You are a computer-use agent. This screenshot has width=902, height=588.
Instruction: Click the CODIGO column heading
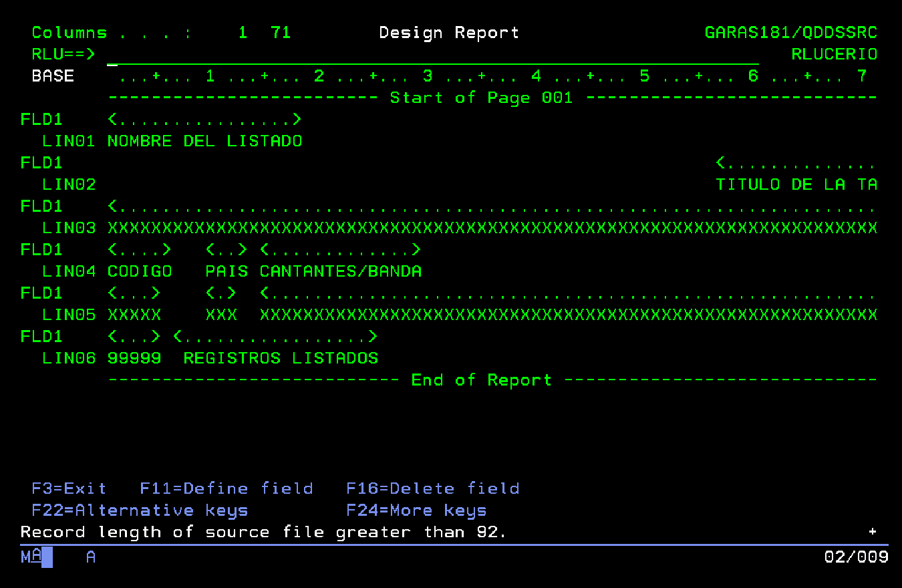click(x=139, y=271)
